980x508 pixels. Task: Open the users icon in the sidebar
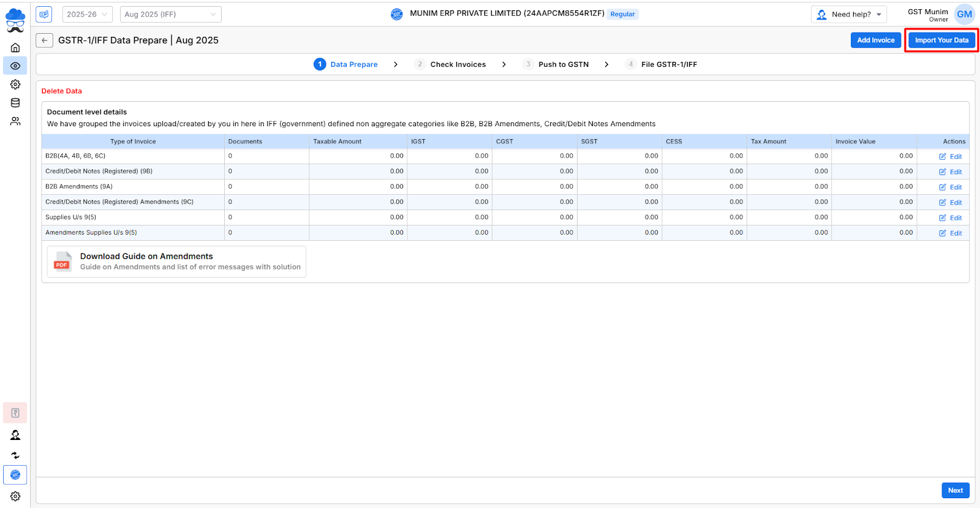click(15, 121)
